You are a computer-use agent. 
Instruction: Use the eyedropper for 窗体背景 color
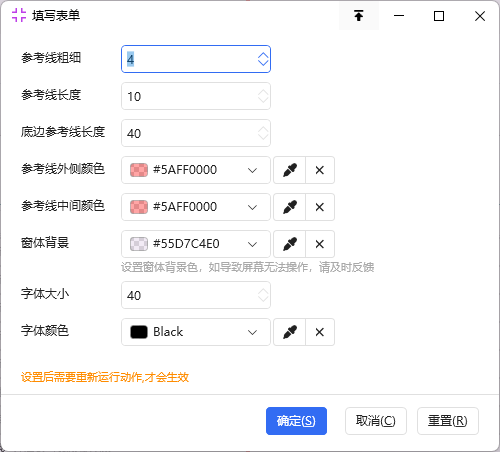point(290,244)
